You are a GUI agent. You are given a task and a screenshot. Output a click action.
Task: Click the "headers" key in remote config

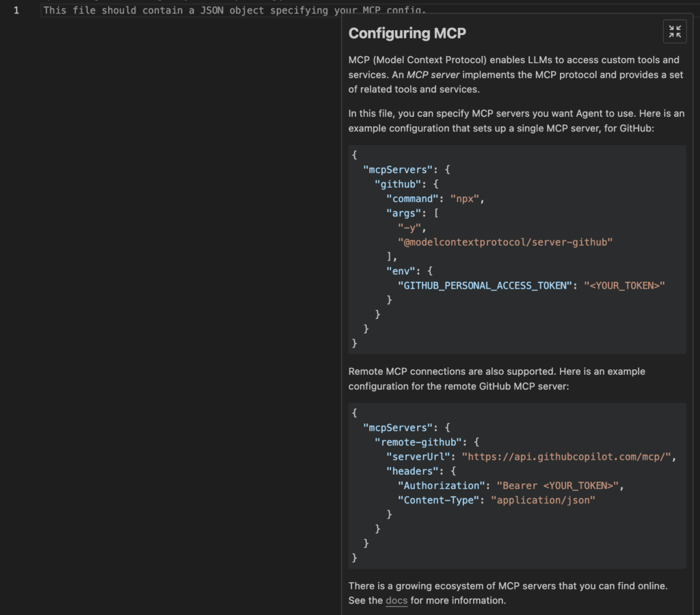click(412, 471)
